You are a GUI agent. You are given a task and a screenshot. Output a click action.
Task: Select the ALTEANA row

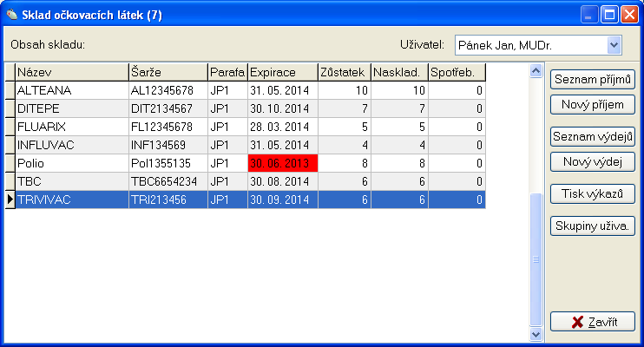71,90
